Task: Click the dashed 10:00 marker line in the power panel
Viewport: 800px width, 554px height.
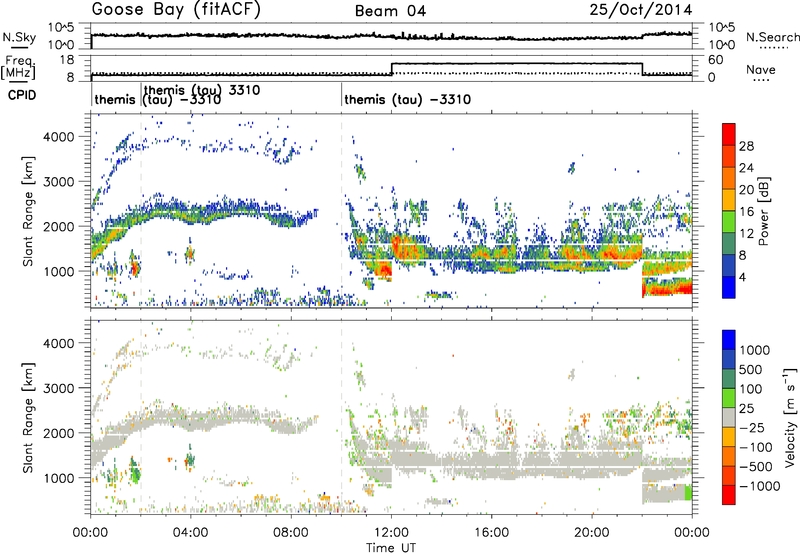Action: tap(341, 211)
